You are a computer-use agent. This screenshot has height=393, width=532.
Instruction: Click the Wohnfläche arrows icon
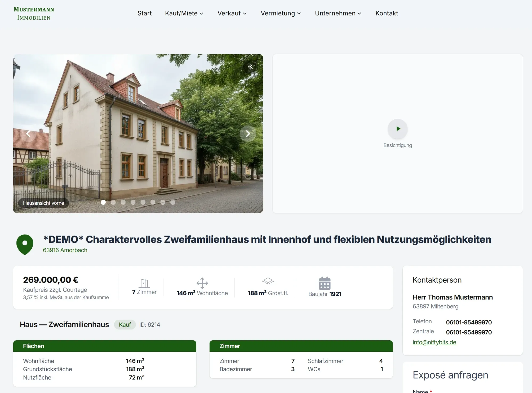[202, 283]
